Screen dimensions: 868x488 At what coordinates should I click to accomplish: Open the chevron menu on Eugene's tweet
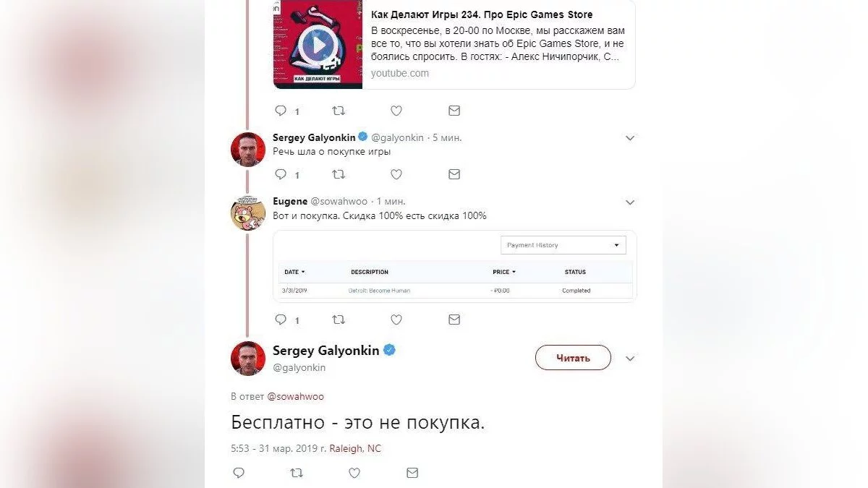coord(630,202)
